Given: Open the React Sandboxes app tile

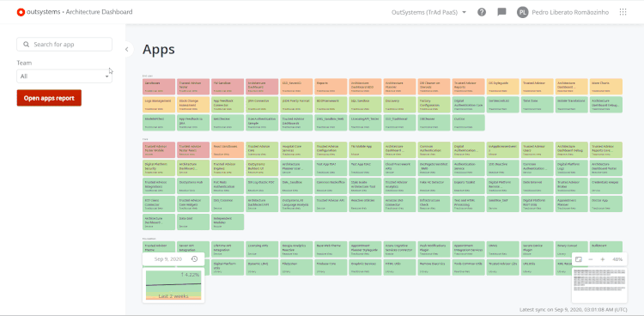Looking at the screenshot, I should point(228,150).
